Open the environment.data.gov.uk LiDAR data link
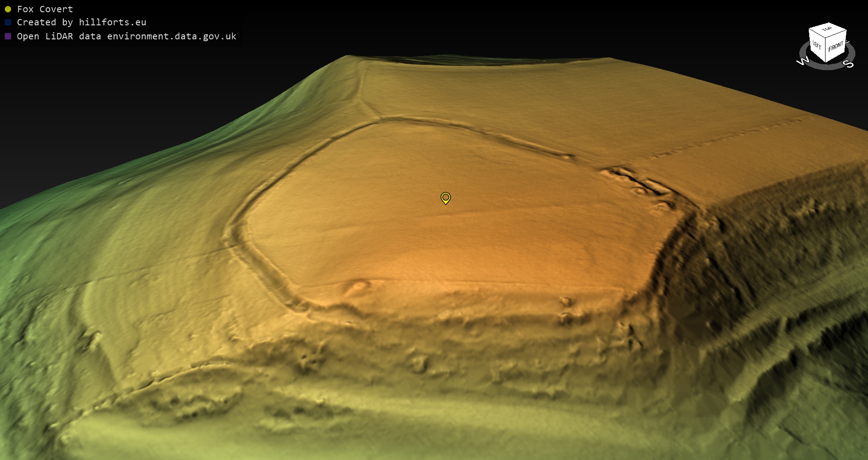 tap(127, 36)
